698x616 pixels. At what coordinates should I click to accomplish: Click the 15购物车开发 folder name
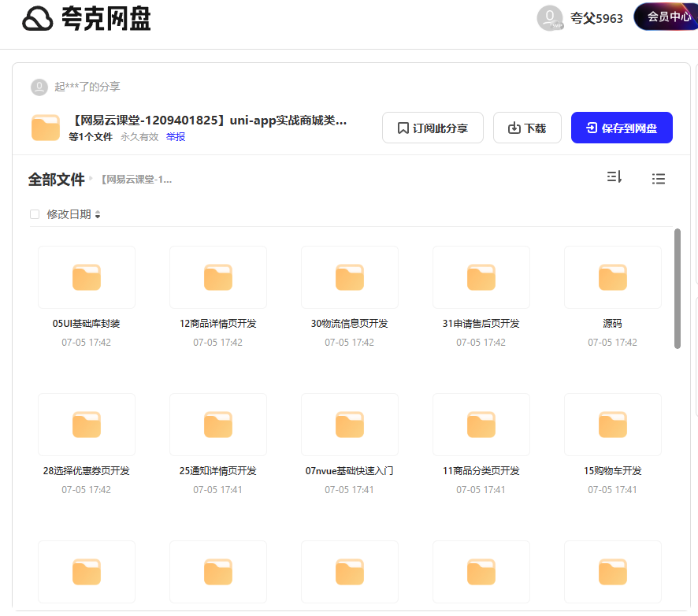(x=613, y=471)
